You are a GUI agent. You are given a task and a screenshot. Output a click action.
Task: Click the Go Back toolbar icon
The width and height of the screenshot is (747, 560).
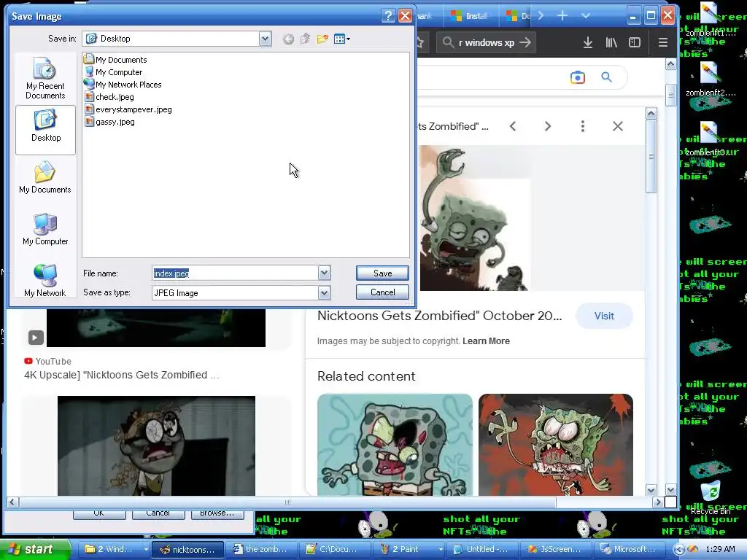(x=288, y=39)
